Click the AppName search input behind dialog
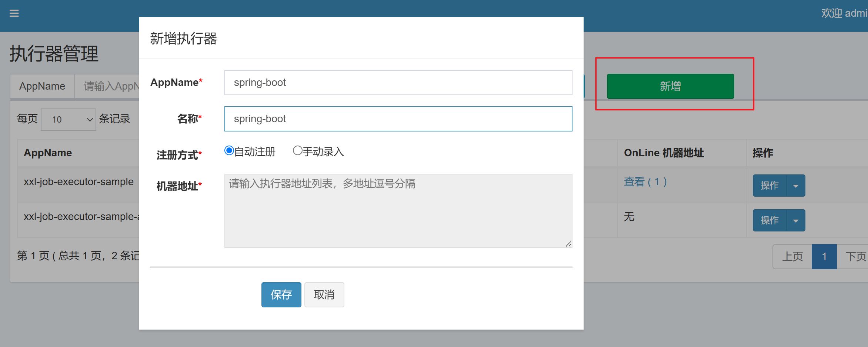868x347 pixels. 107,86
